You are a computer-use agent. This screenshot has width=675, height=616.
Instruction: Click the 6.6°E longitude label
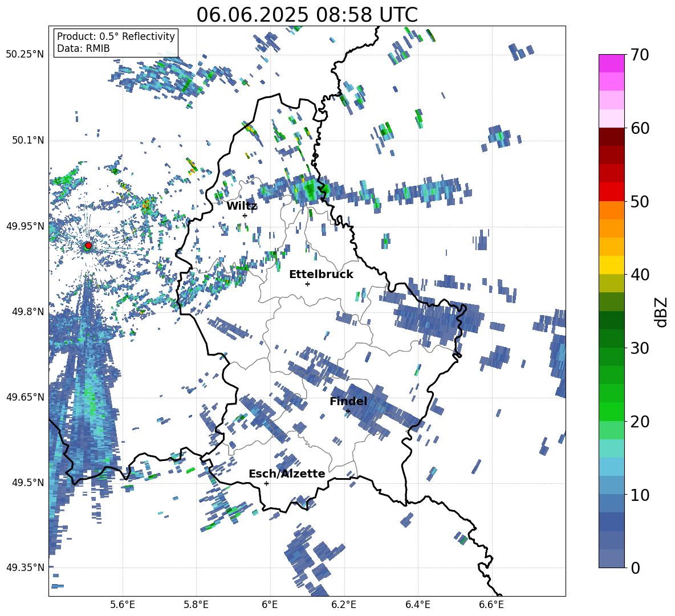491,605
